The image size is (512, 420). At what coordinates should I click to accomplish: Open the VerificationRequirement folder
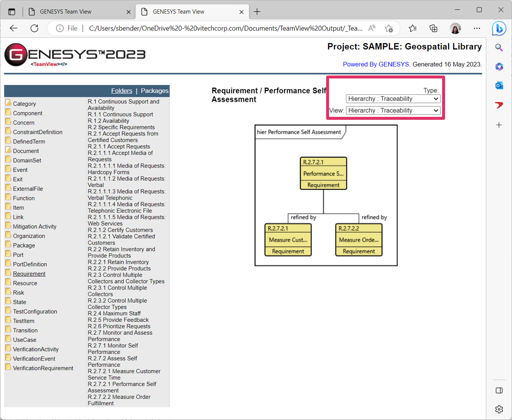click(43, 368)
